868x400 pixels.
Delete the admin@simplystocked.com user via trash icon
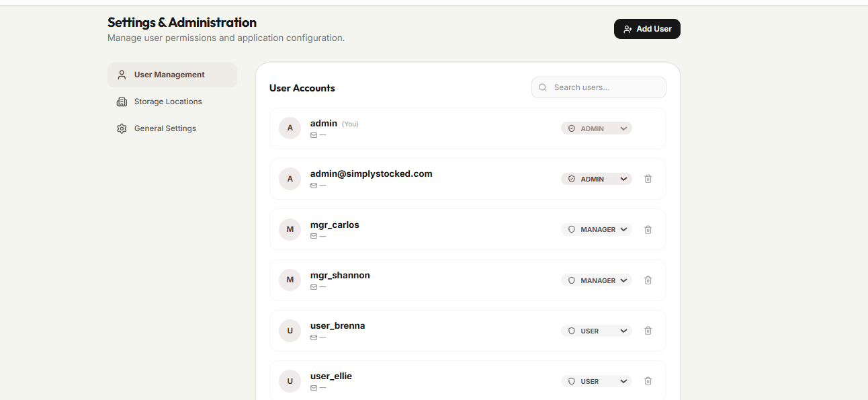pyautogui.click(x=648, y=179)
